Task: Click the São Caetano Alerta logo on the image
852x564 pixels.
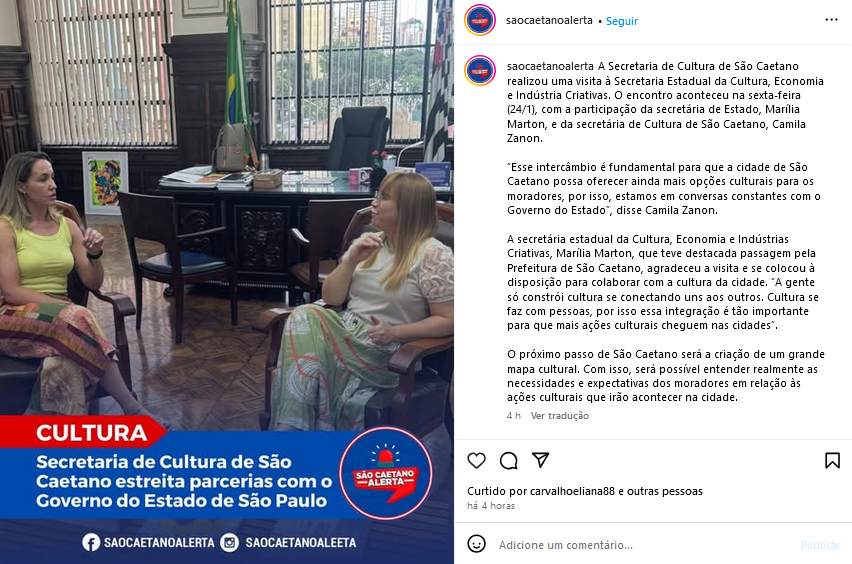Action: tap(386, 473)
